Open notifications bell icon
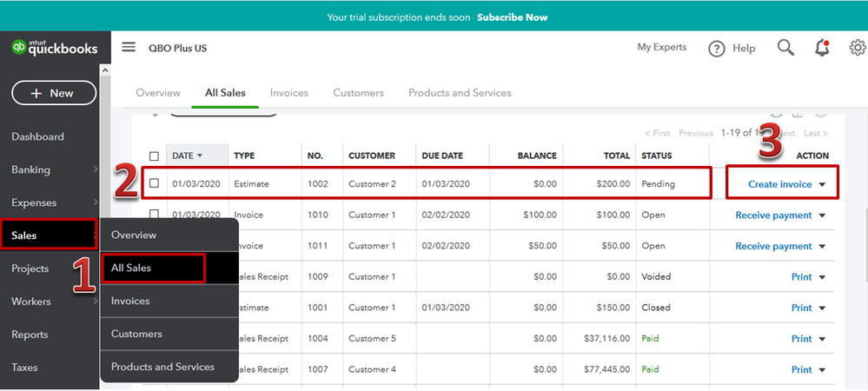The image size is (868, 391). click(x=822, y=48)
